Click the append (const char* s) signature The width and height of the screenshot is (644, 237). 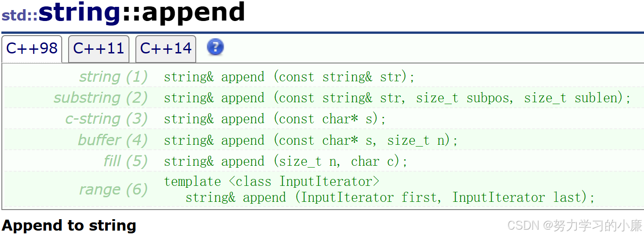(275, 119)
